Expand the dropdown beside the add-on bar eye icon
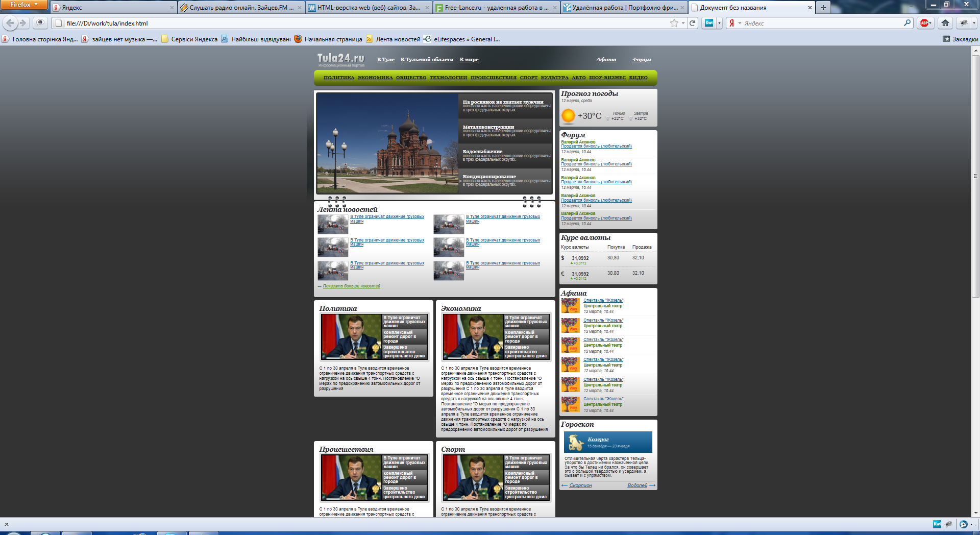 pos(972,524)
